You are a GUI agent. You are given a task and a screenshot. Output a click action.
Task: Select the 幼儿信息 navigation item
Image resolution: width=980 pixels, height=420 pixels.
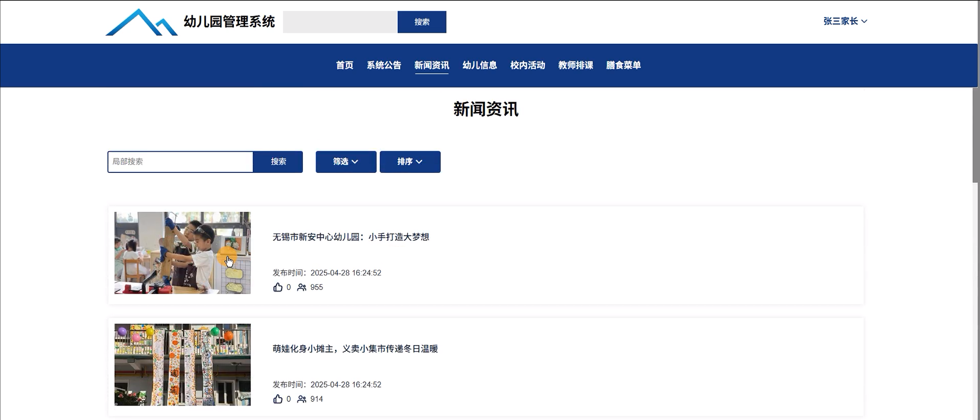pyautogui.click(x=479, y=65)
